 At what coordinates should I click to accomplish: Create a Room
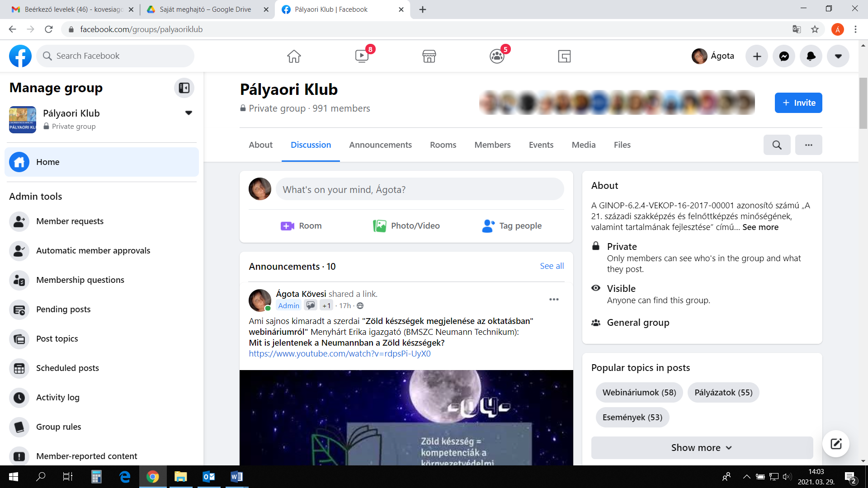301,226
